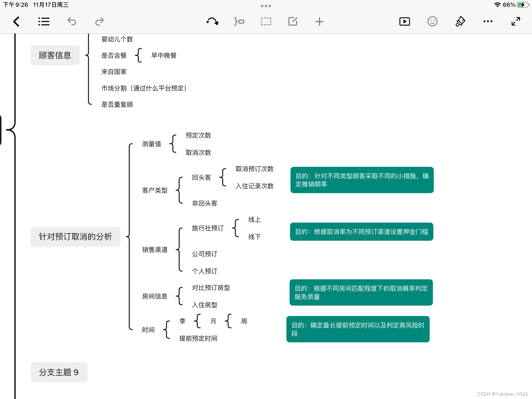
Task: Open the format brush panel
Action: point(460,21)
